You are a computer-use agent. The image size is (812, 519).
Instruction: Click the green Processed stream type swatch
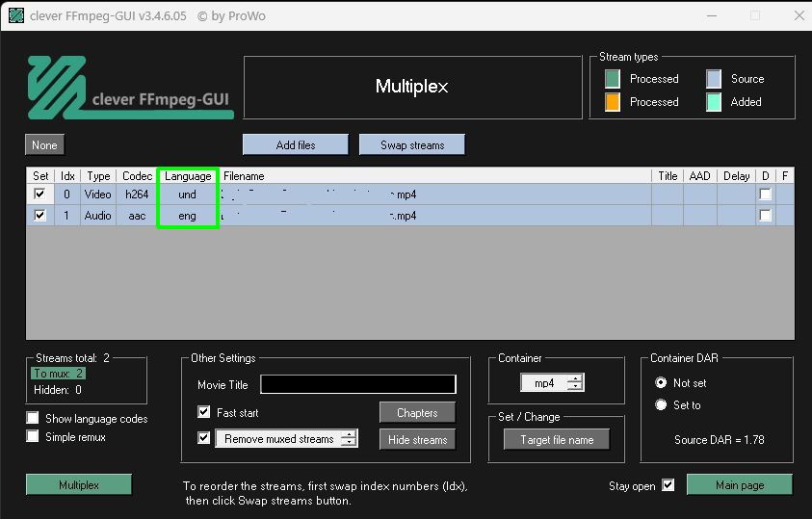[x=612, y=79]
